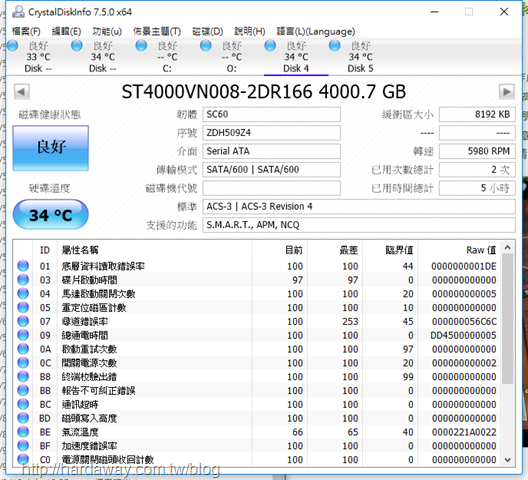Go to previous disk with left arrow
Screen dimensions: 528x480
(22, 92)
